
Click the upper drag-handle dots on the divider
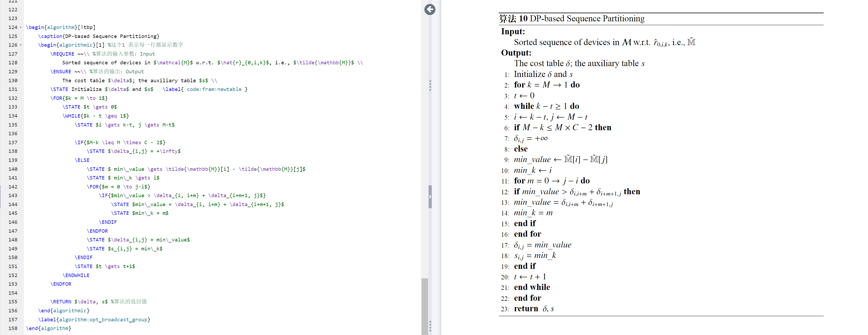coord(430,86)
